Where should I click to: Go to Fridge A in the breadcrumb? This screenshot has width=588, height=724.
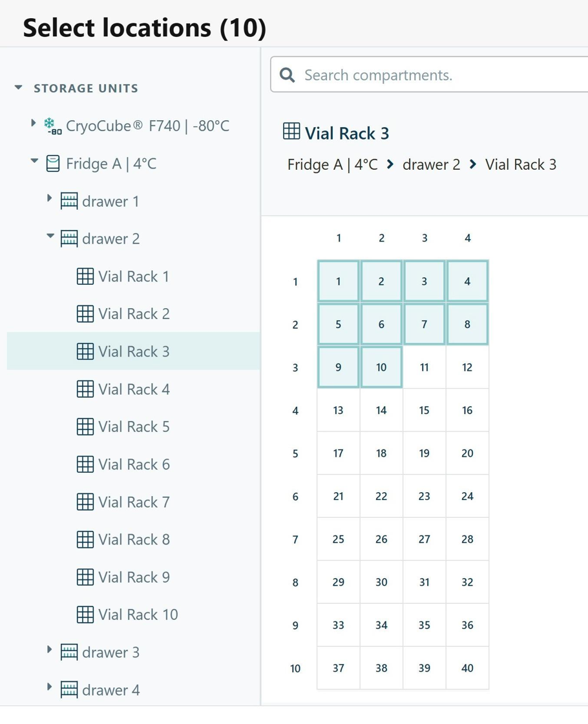click(333, 165)
